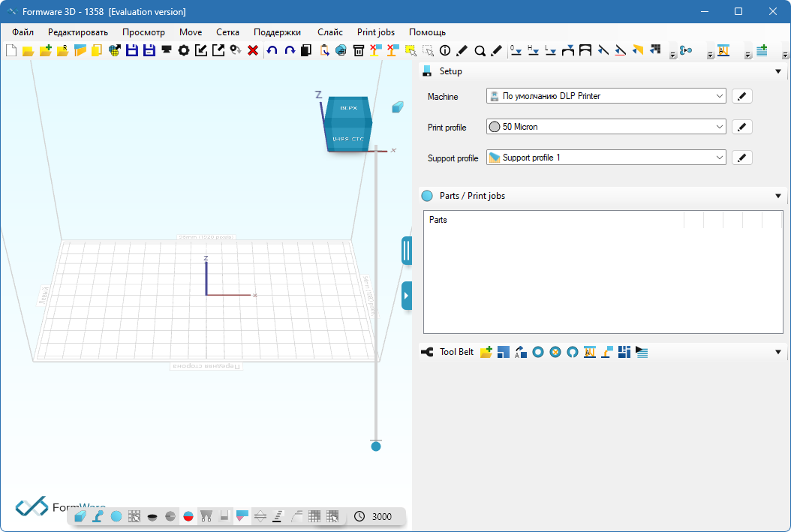791x532 pixels.
Task: Click the folder icon marked R
Action: 63,50
